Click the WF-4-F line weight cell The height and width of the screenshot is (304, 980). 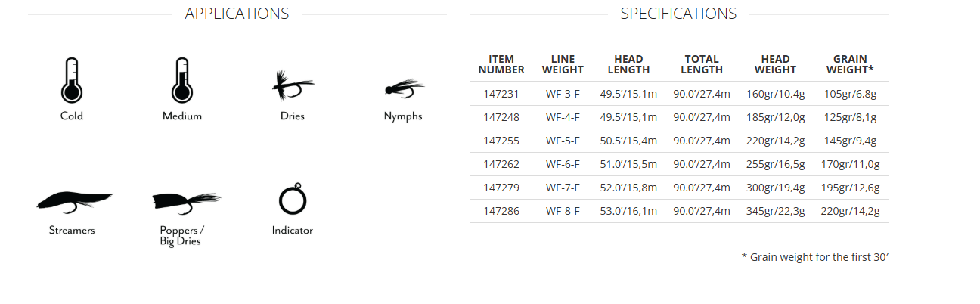coord(563,117)
